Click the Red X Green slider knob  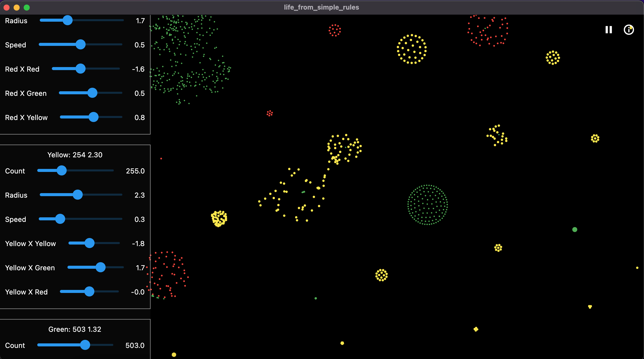click(92, 93)
